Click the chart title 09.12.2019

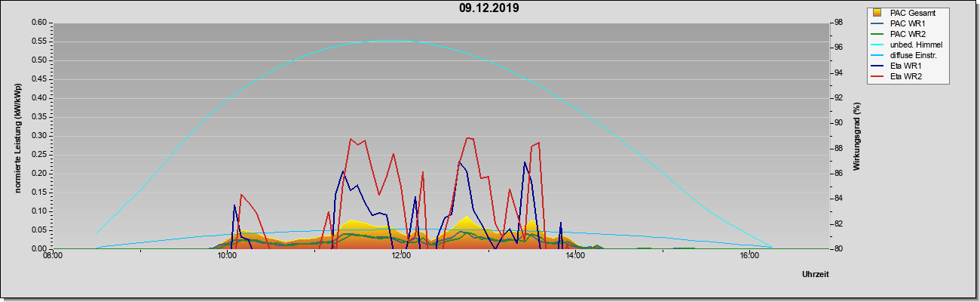tap(489, 9)
